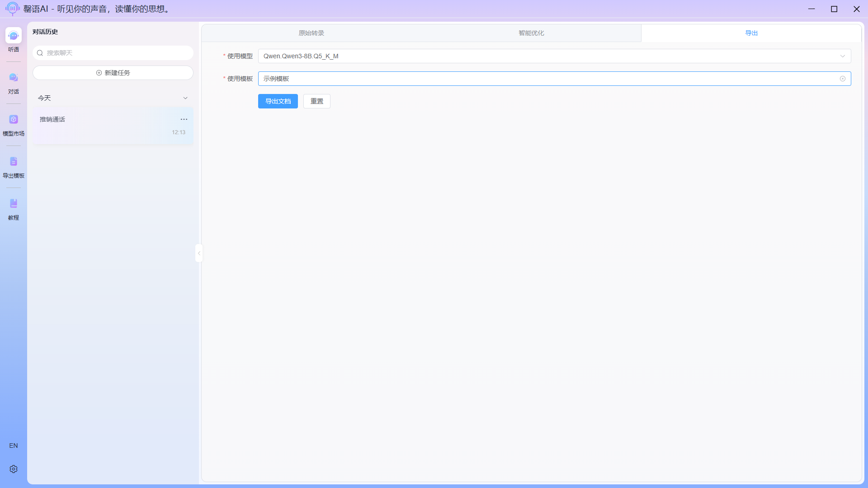The image size is (868, 488).
Task: Collapse the 今天 group chevron
Action: point(185,98)
